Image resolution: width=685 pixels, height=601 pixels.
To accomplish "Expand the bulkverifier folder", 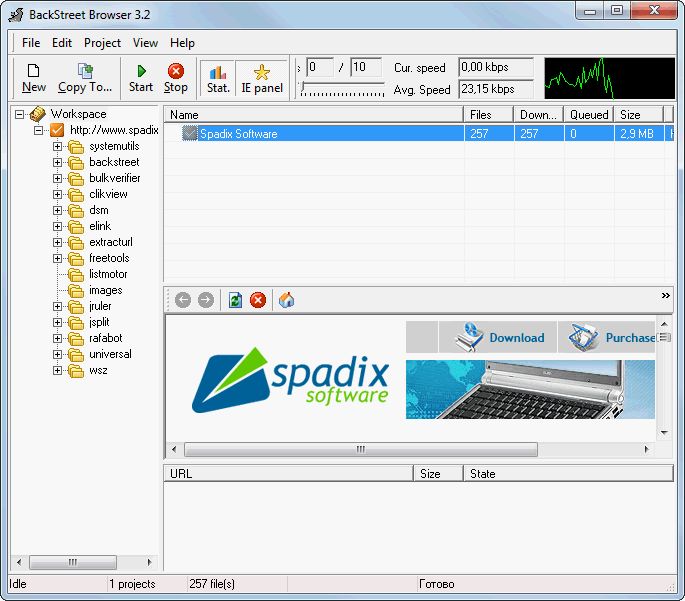I will point(57,178).
